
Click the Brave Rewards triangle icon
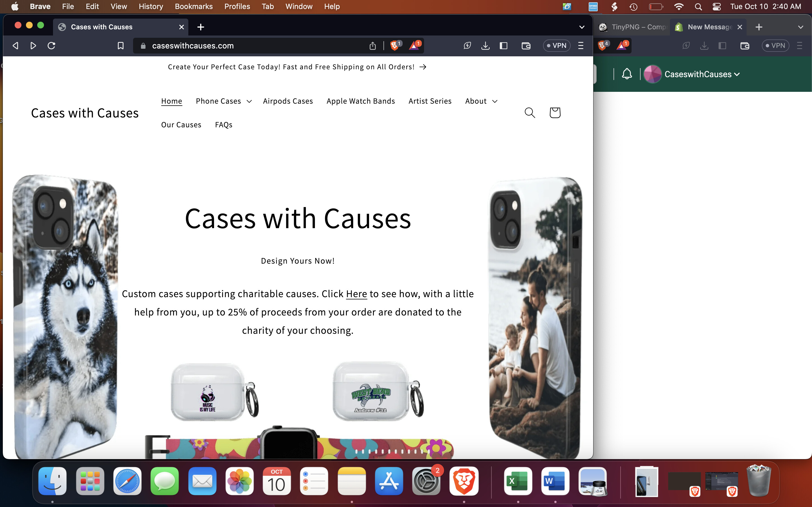pyautogui.click(x=414, y=46)
